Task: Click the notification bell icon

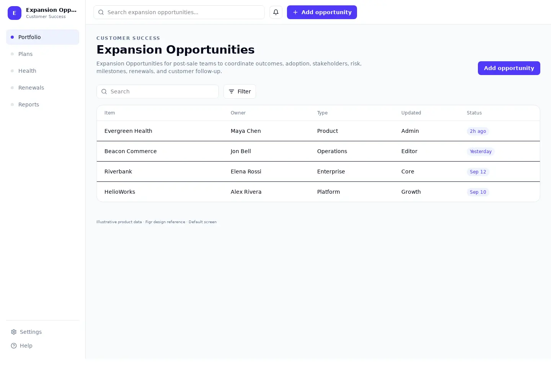Action: click(276, 12)
